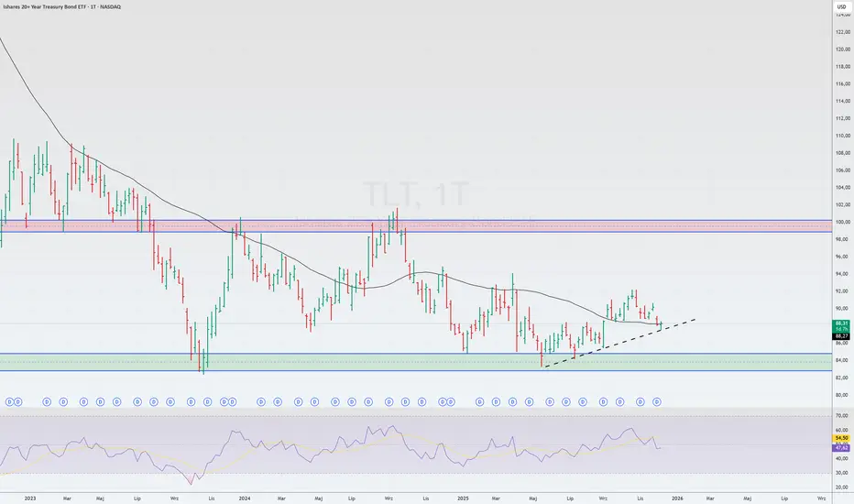
Task: Click the 2025 label on time axis
Action: click(463, 498)
